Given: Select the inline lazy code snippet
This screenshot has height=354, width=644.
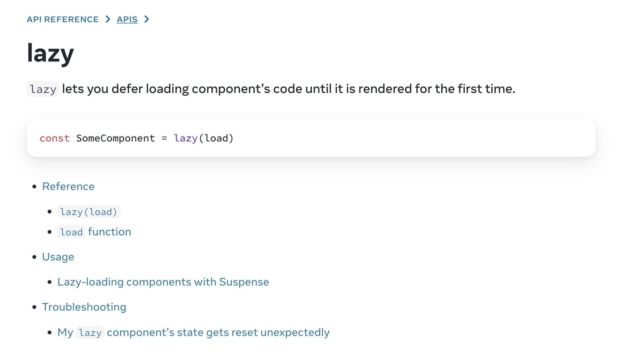Looking at the screenshot, I should (x=43, y=89).
